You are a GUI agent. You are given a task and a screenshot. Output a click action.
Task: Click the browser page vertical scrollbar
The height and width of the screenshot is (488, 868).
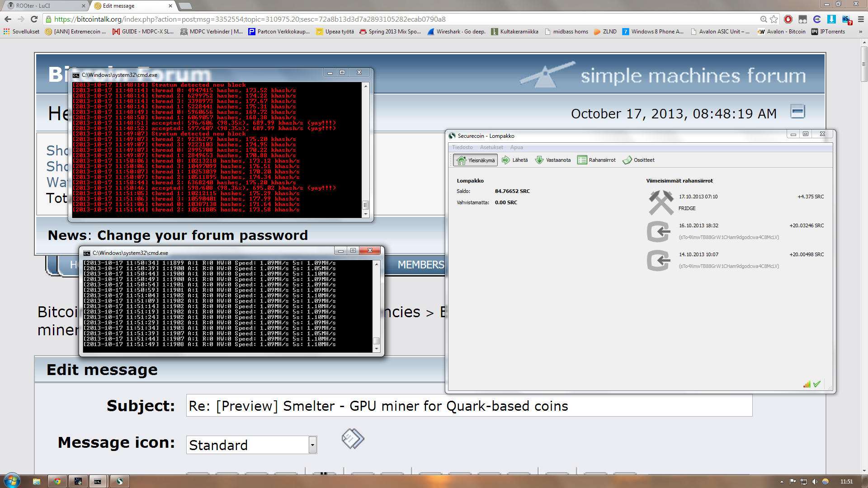coord(864,255)
